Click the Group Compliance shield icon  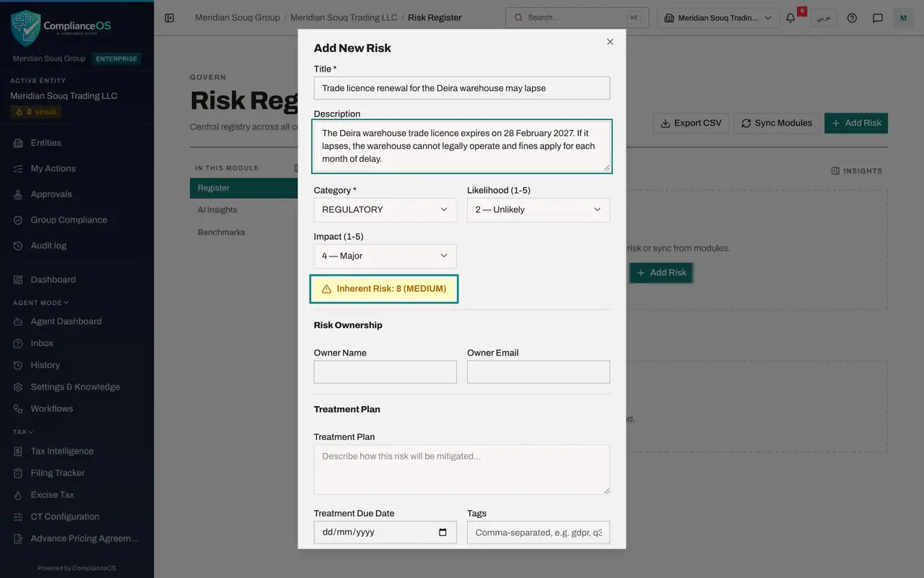pyautogui.click(x=18, y=220)
